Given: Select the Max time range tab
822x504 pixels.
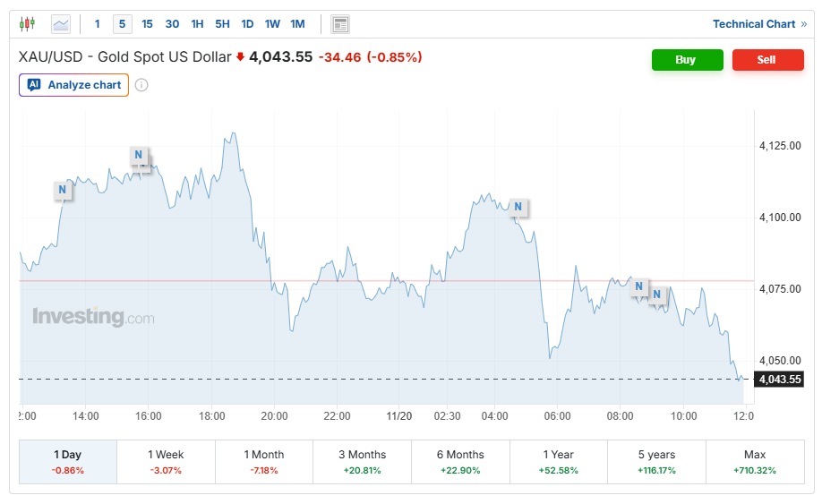Looking at the screenshot, I should pyautogui.click(x=754, y=461).
